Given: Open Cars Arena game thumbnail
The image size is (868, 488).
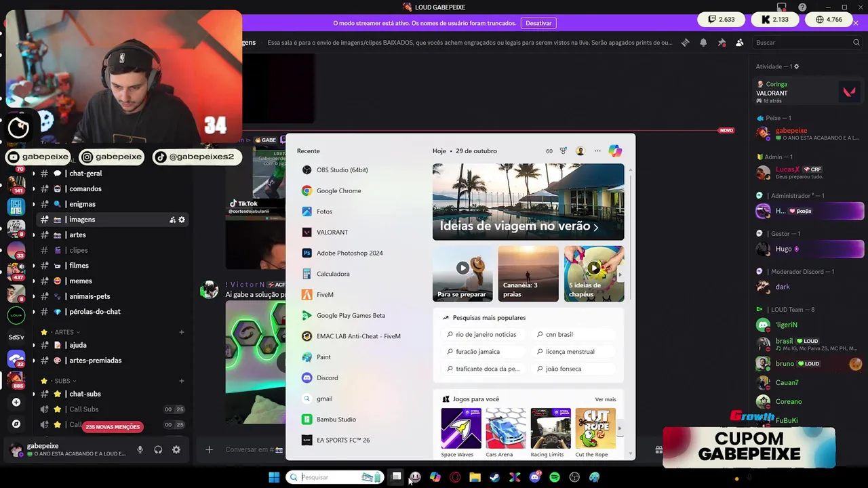Looking at the screenshot, I should pyautogui.click(x=506, y=428).
